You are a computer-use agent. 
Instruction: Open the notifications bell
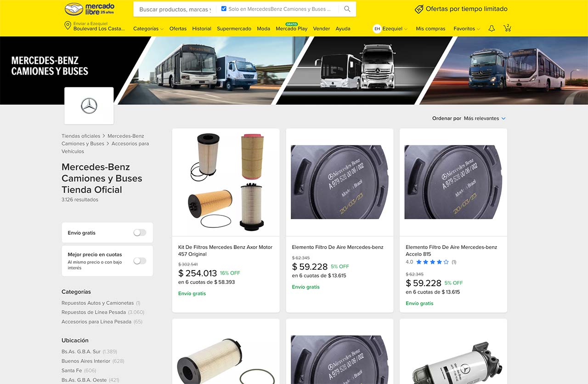492,28
